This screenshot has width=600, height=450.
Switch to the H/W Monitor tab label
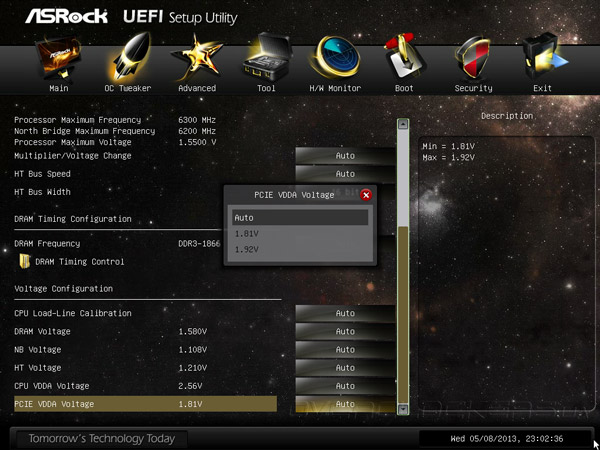[335, 88]
